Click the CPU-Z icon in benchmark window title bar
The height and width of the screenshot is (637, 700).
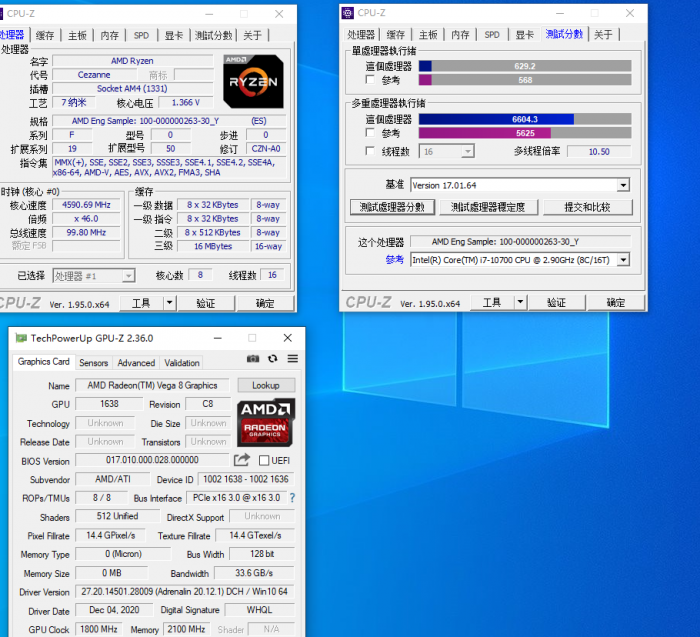point(348,13)
